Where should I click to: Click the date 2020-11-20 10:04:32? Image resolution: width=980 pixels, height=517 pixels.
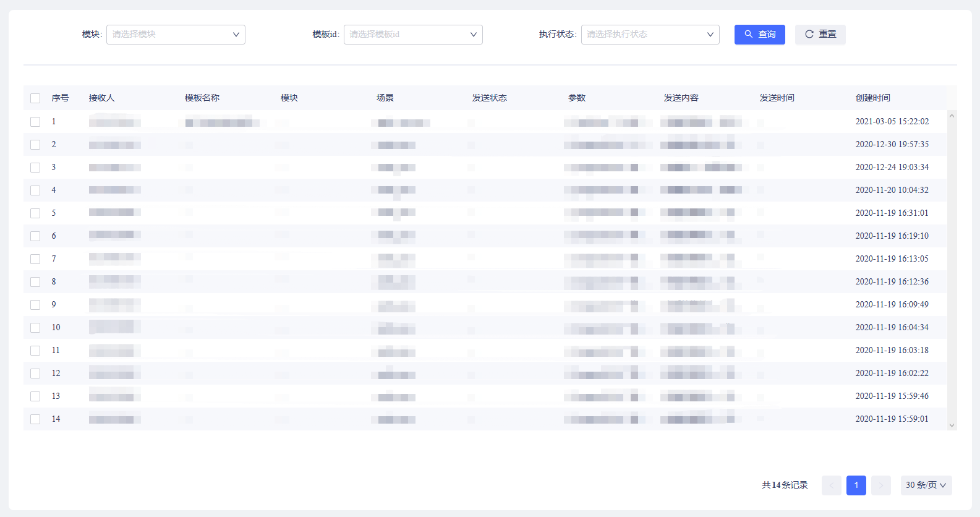pos(892,190)
